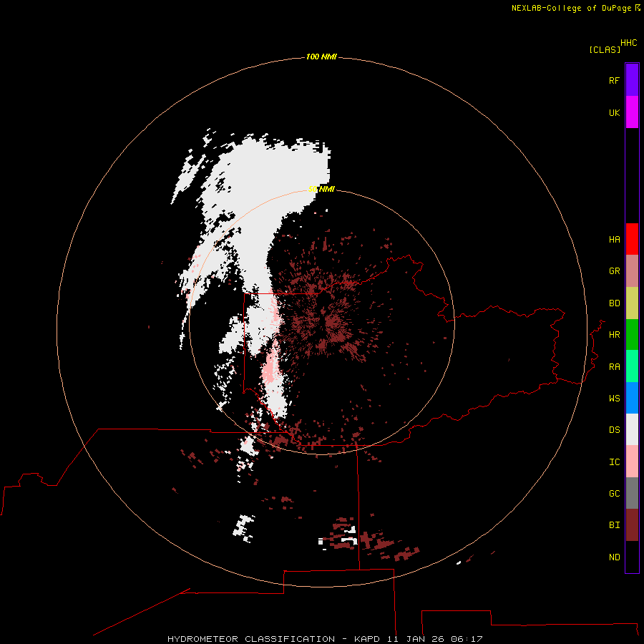Click the HR legend label
Viewport: 644px width, 644px height.
coord(614,335)
